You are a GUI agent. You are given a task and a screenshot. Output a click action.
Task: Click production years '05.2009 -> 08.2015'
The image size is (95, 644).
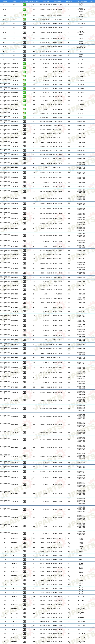[x=46, y=55]
